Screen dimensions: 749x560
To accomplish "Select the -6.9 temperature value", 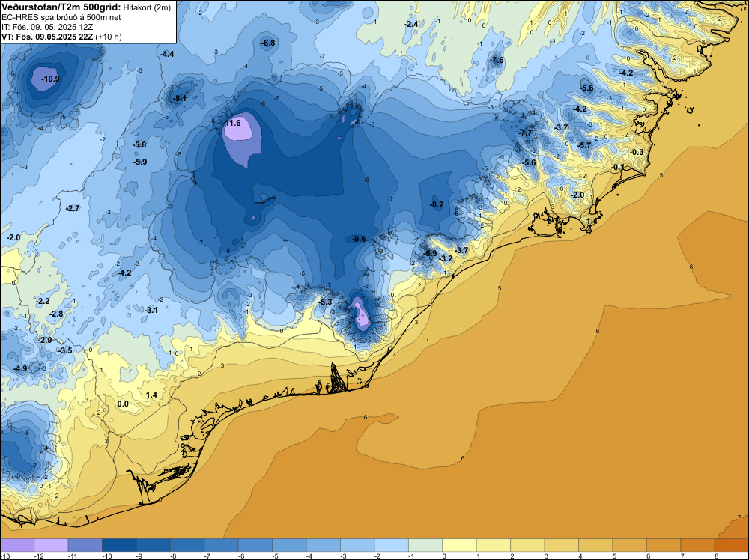I will 430,253.
